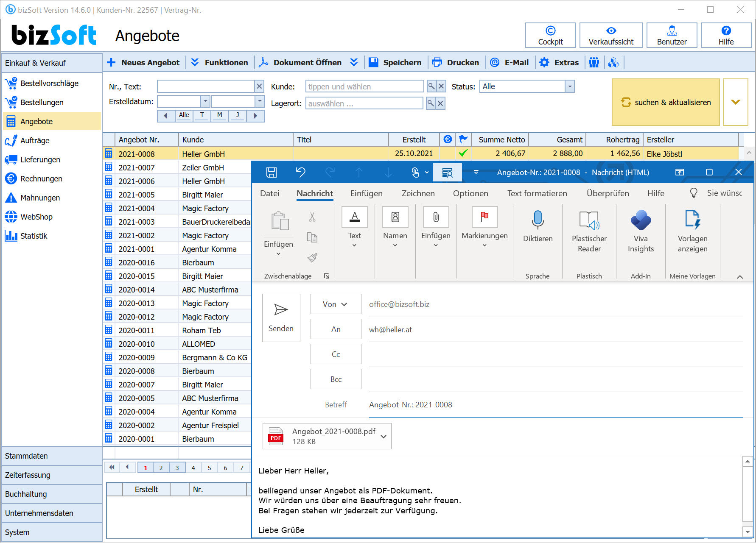Collapse the Outlook ribbon with chevron
Viewport: 756px width, 543px height.
740,276
